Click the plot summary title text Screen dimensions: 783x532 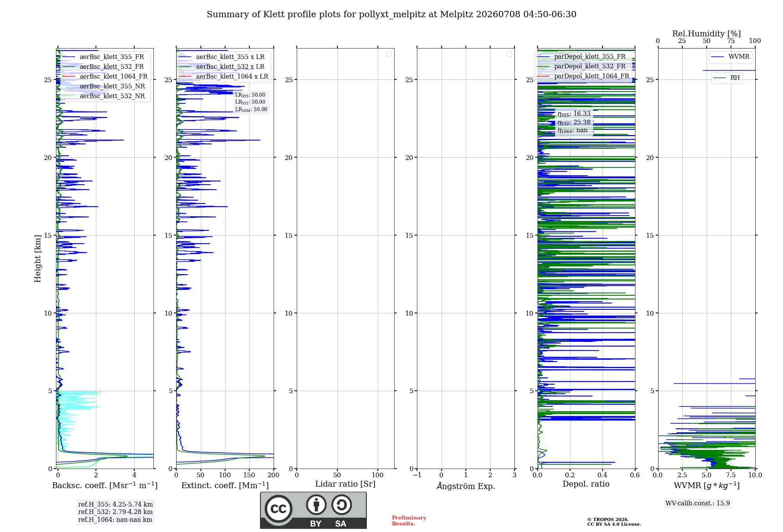pos(391,14)
